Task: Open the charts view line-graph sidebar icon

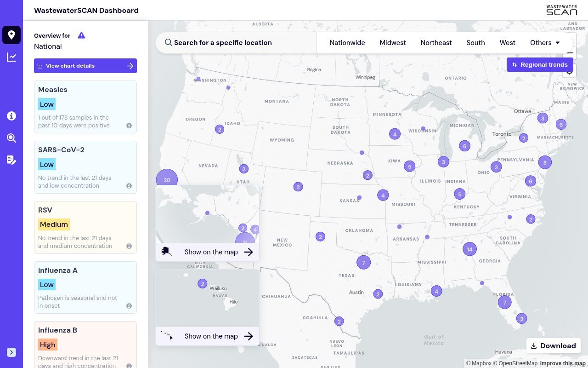Action: click(x=11, y=57)
